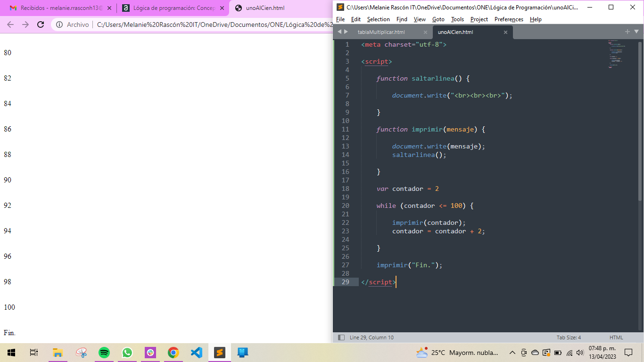Screen dimensions: 644x362
Task: Open the Selection menu
Action: [x=379, y=19]
